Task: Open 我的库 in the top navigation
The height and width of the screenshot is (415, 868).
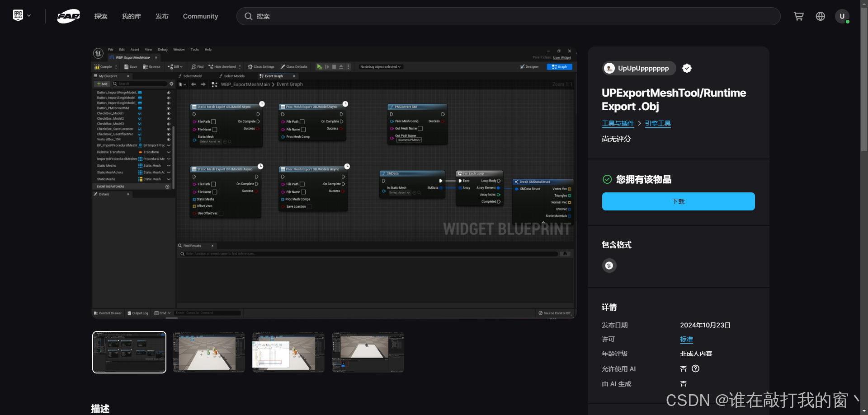Action: click(131, 16)
